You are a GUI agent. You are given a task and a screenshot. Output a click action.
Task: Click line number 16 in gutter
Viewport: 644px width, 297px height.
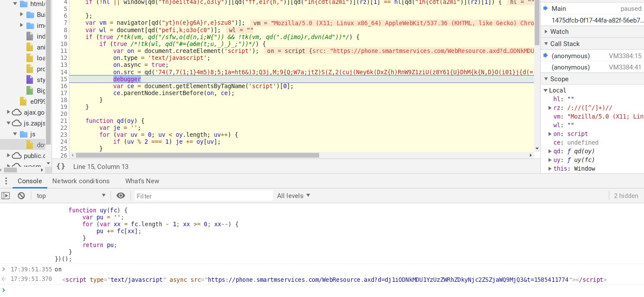coord(64,86)
